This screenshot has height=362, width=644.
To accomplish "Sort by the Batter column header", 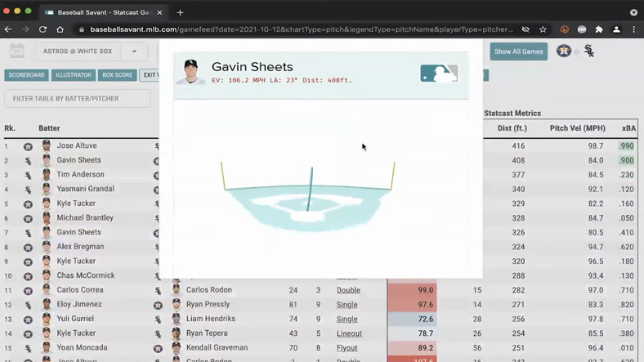I will point(49,128).
